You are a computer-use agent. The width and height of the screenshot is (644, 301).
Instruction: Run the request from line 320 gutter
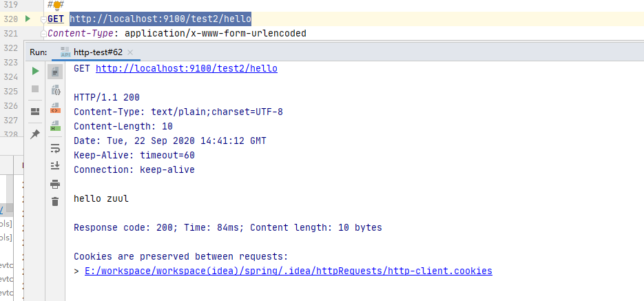(28, 19)
